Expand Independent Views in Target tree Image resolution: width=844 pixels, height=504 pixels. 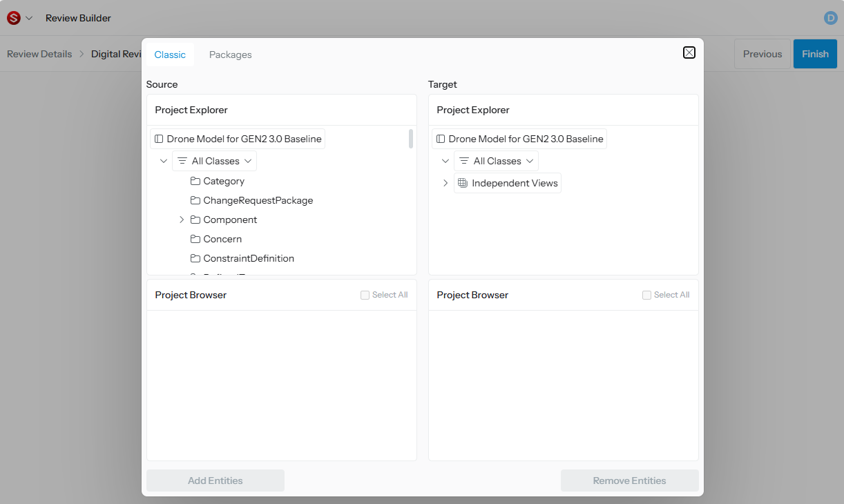coord(445,183)
